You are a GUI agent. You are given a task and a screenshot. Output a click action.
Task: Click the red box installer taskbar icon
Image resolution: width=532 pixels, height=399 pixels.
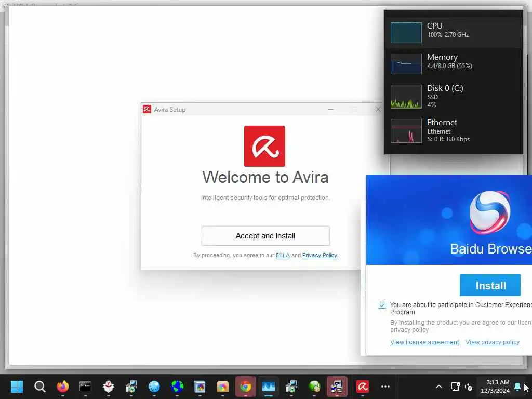[x=108, y=387]
